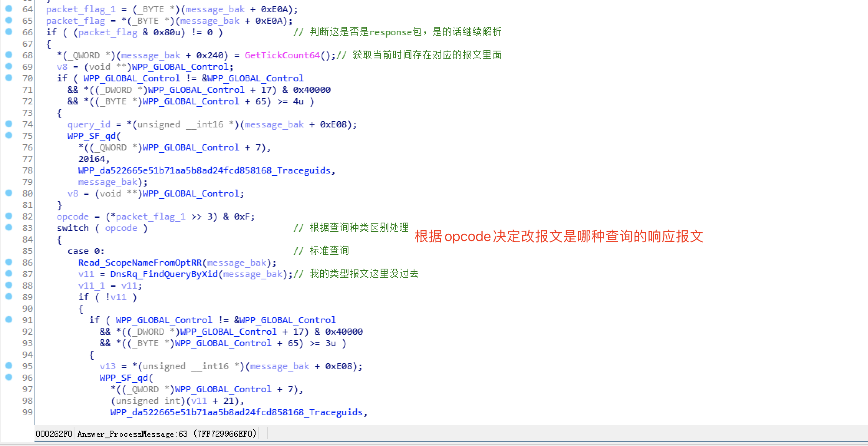Open the GetTickCount64 function reference
This screenshot has width=868, height=446.
point(282,55)
